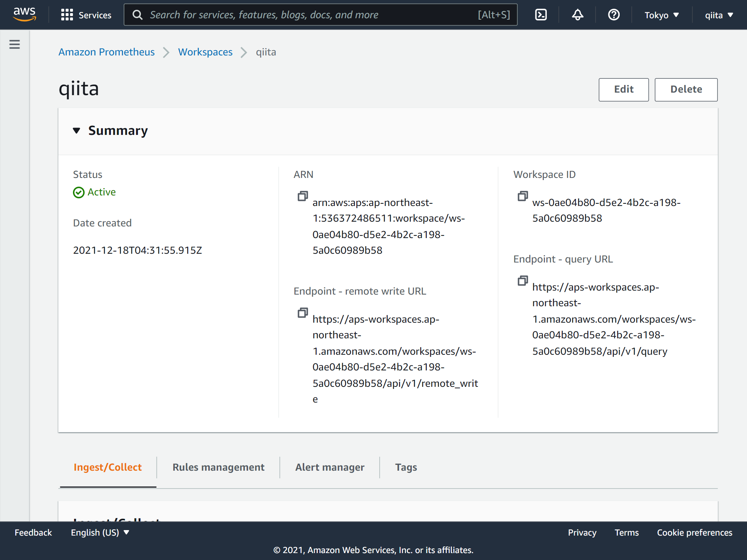Copy the Workspace ID
Image resolution: width=747 pixels, height=560 pixels.
click(522, 196)
